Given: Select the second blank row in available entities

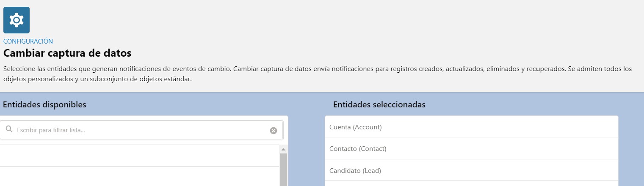Looking at the screenshot, I should (140, 177).
